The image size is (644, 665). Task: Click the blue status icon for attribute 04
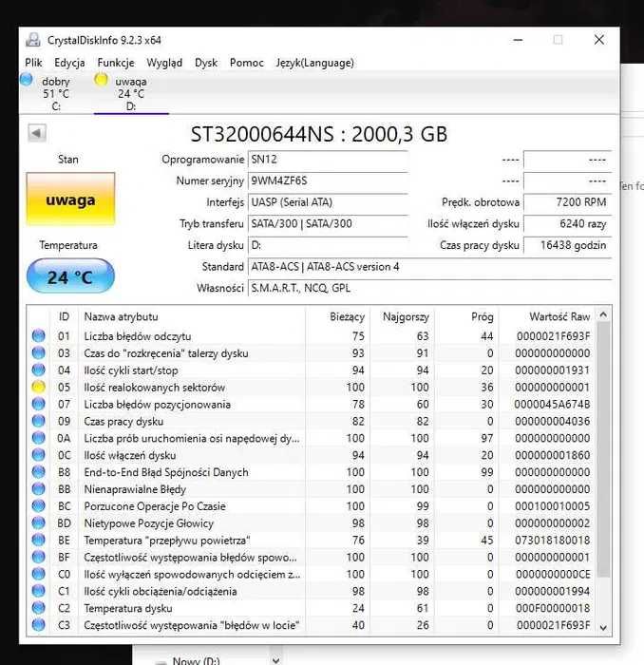pos(39,370)
